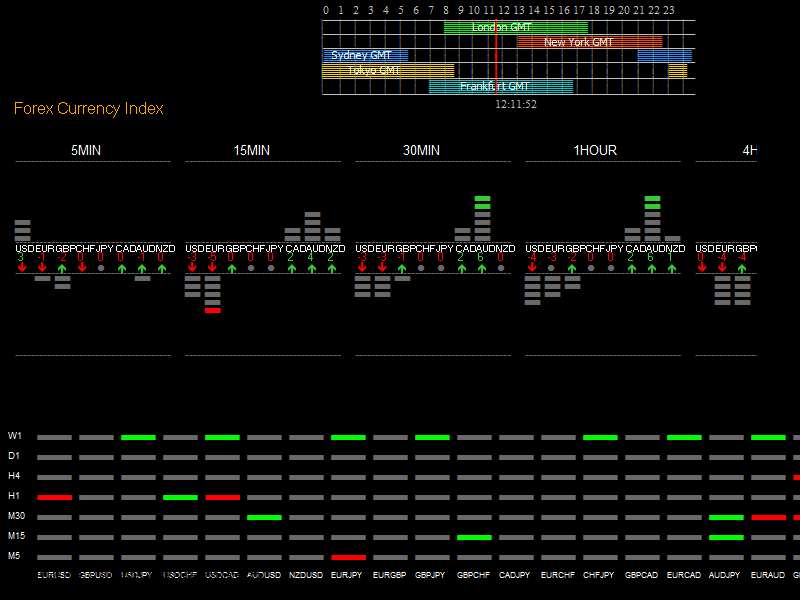Click the GBPCAD pair label

pos(641,575)
